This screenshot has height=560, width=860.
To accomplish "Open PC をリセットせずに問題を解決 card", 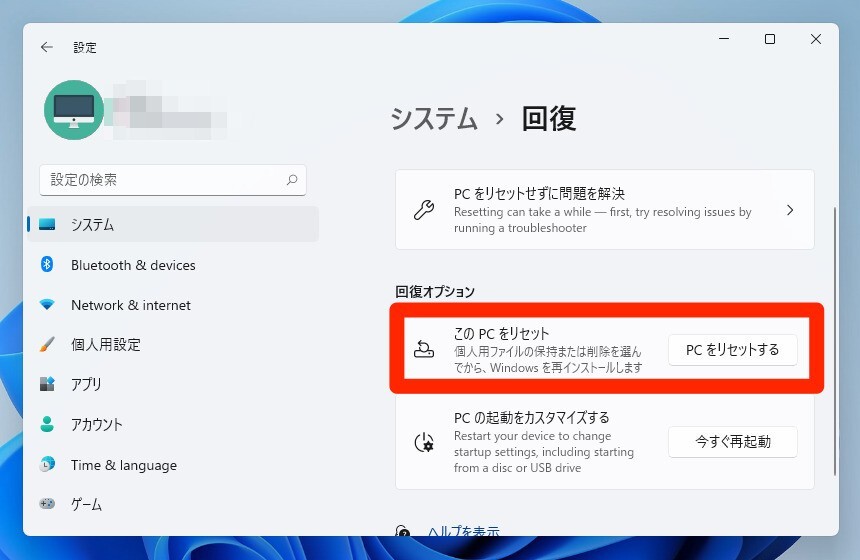I will coord(605,210).
